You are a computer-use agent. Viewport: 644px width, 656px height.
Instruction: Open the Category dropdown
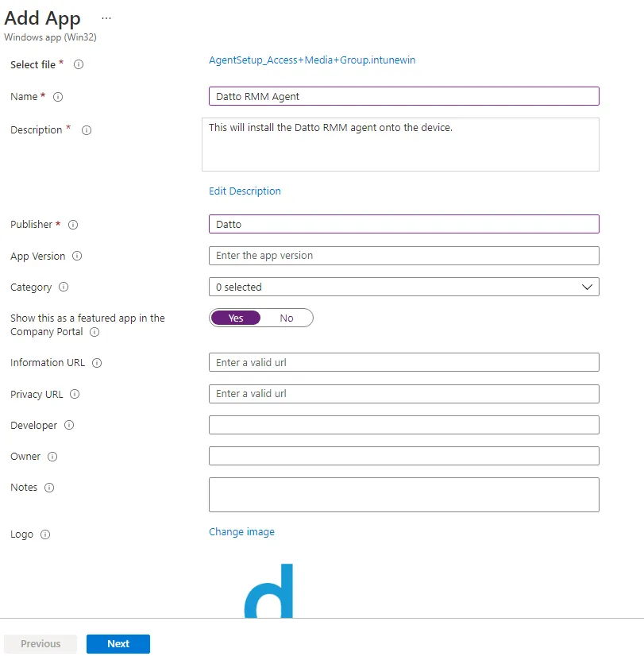[x=404, y=287]
